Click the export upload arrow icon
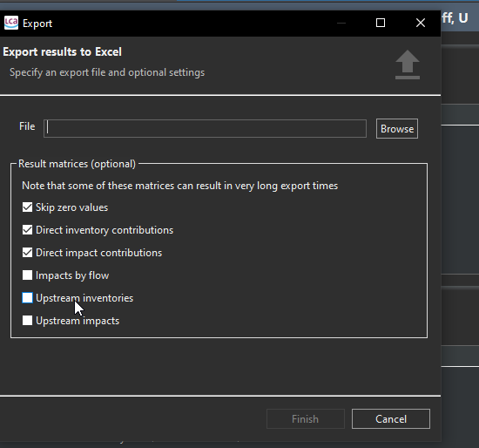479x448 pixels. [408, 64]
